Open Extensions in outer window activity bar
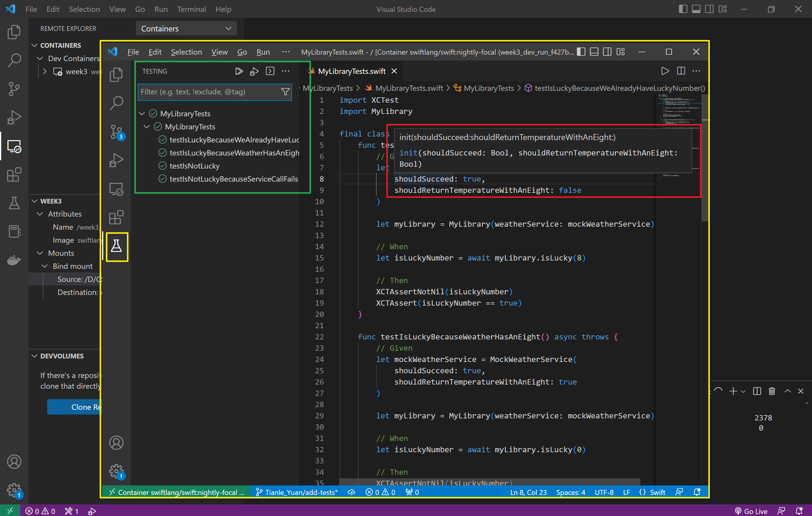812x516 pixels. point(14,174)
